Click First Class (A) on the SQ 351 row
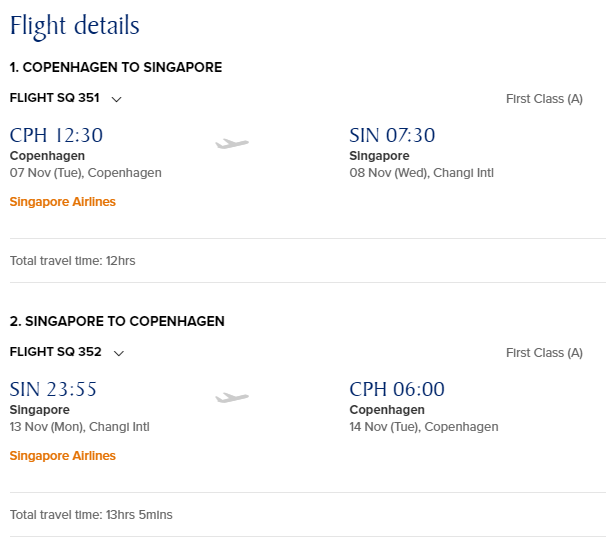 pos(544,99)
